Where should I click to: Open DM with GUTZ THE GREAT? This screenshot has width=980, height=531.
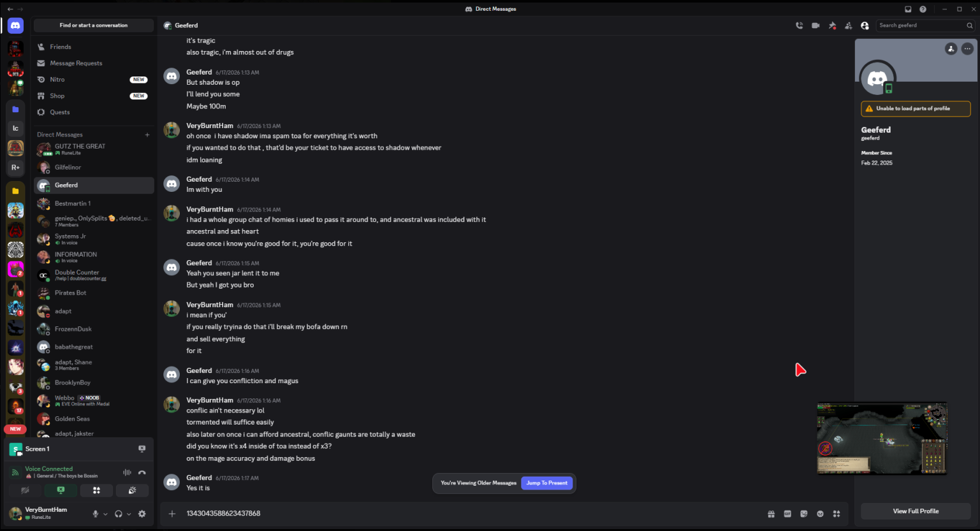[94, 149]
